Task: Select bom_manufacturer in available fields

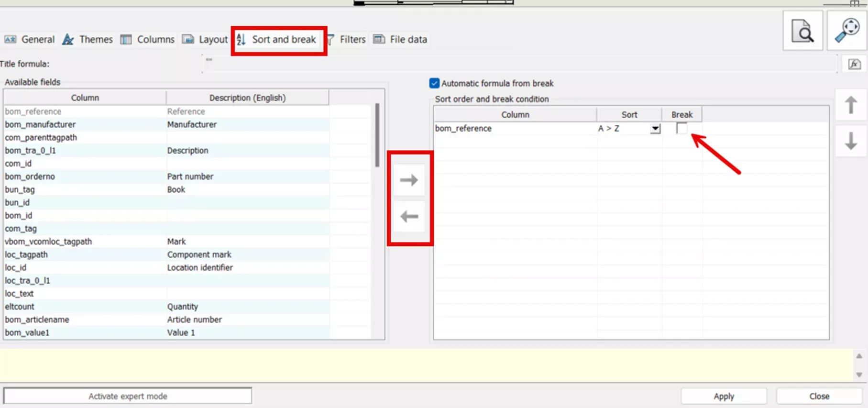Action: 166,124
